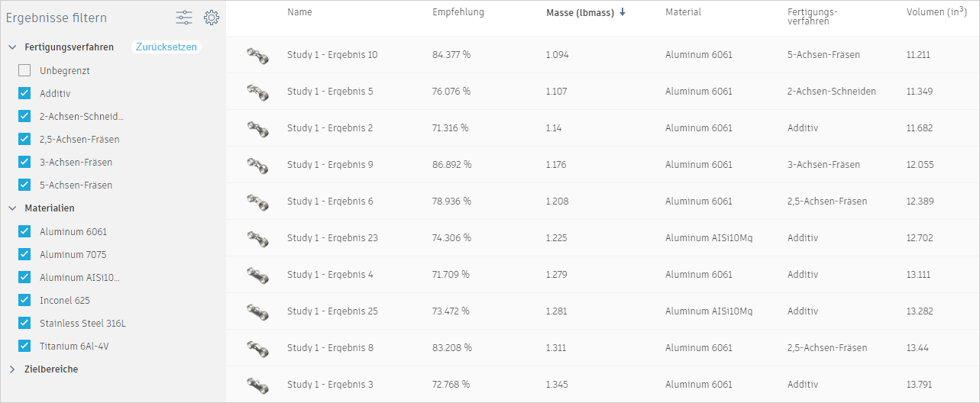
Task: Open the filter settings gear icon
Action: click(x=211, y=18)
